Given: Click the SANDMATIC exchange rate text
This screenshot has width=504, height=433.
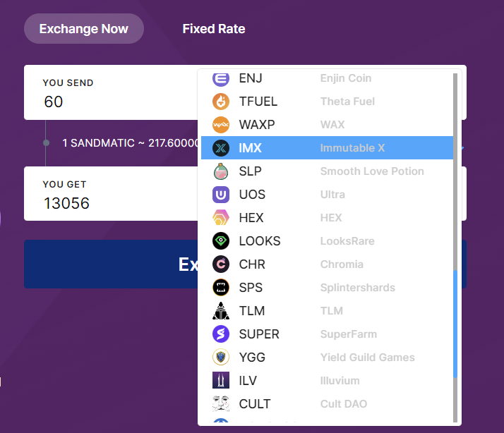Looking at the screenshot, I should (131, 143).
